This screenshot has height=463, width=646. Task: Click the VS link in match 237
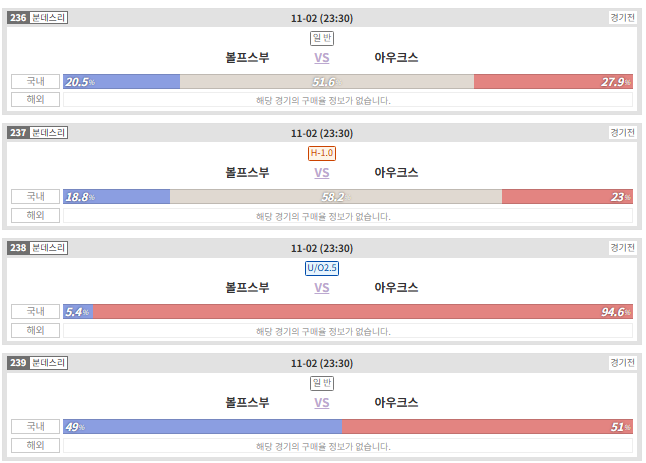click(322, 173)
